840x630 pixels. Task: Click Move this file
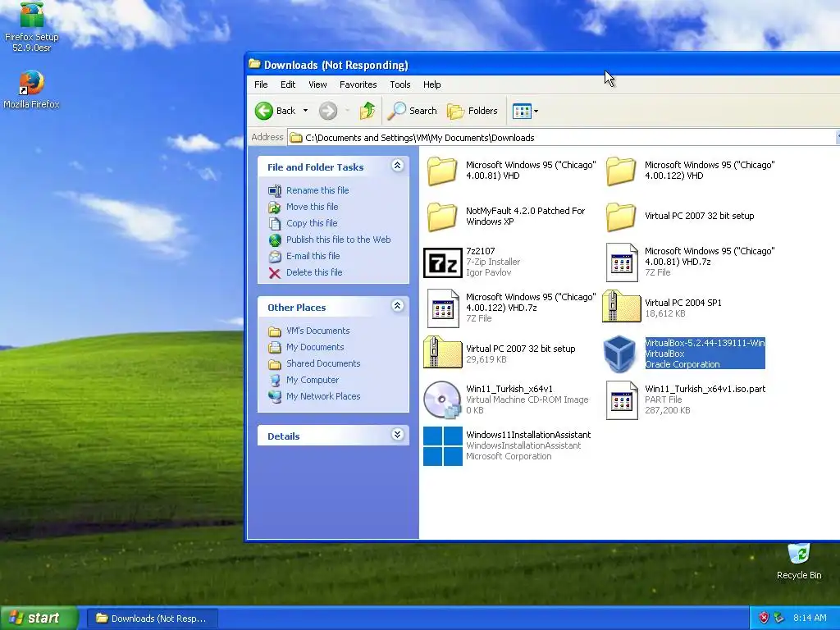point(312,207)
